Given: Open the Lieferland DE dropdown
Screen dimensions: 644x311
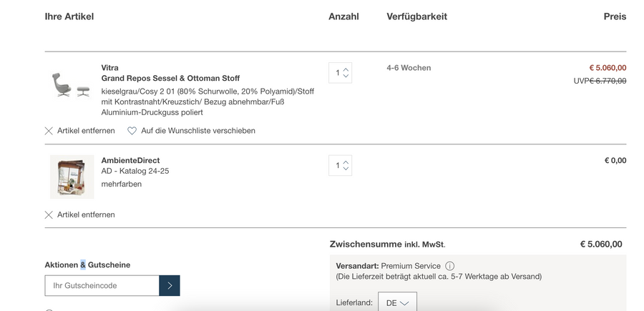Looking at the screenshot, I should (x=397, y=302).
